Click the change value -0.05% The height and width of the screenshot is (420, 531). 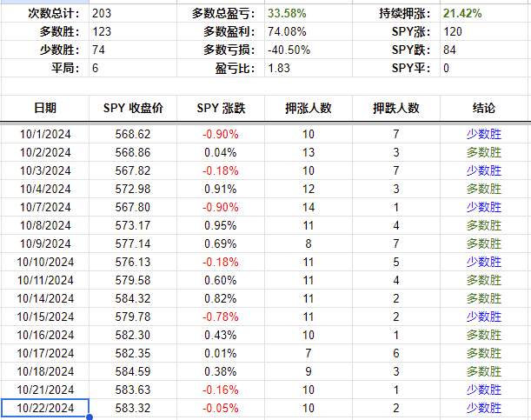221,408
